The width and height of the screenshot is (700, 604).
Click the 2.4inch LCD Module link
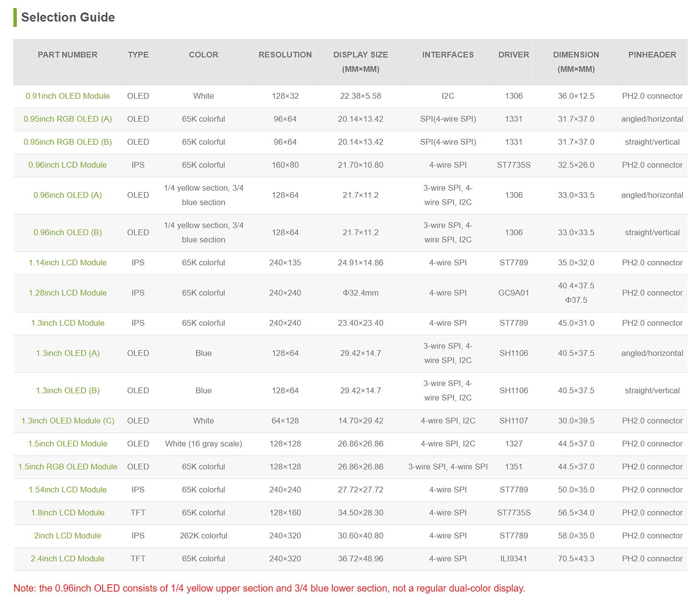point(68,558)
